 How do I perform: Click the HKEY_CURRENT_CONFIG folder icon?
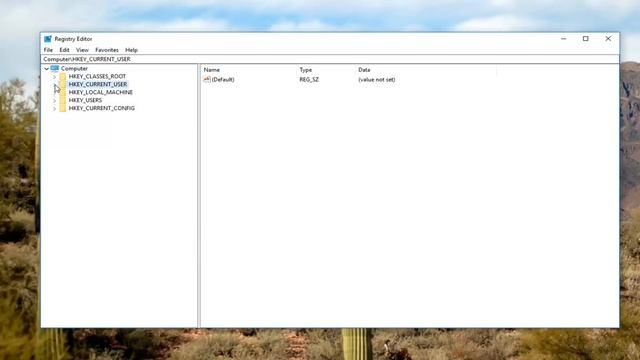point(62,108)
